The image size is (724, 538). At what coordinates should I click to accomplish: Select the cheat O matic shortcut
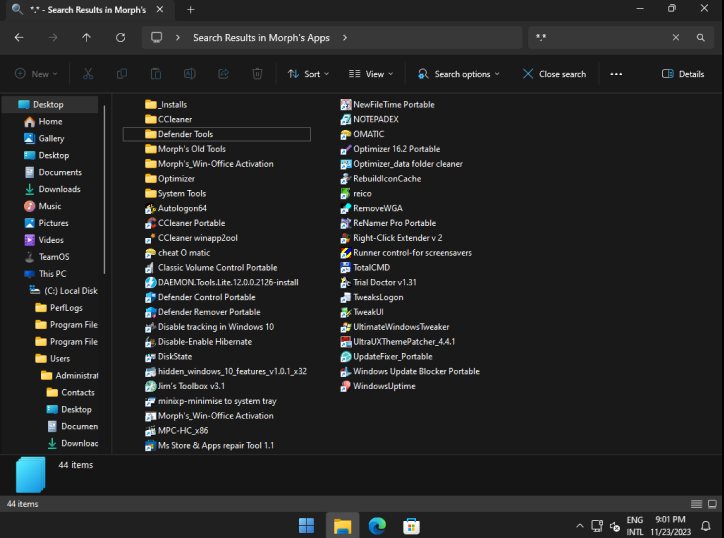[x=178, y=253]
